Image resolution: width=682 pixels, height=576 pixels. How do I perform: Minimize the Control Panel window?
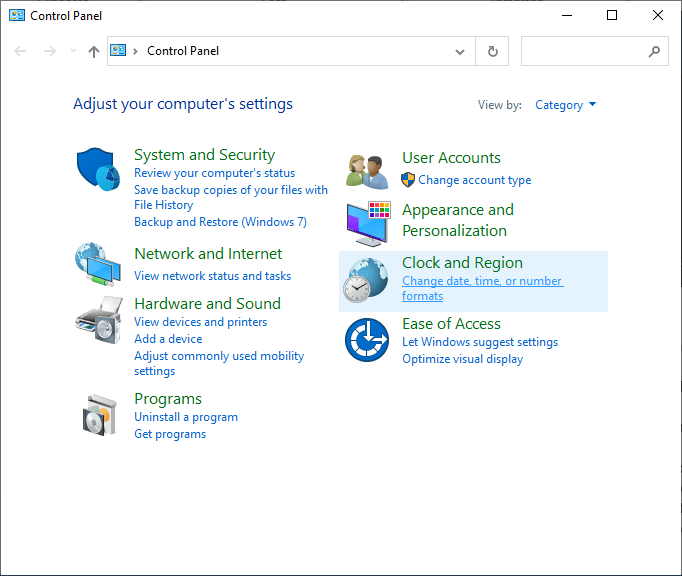pyautogui.click(x=567, y=16)
